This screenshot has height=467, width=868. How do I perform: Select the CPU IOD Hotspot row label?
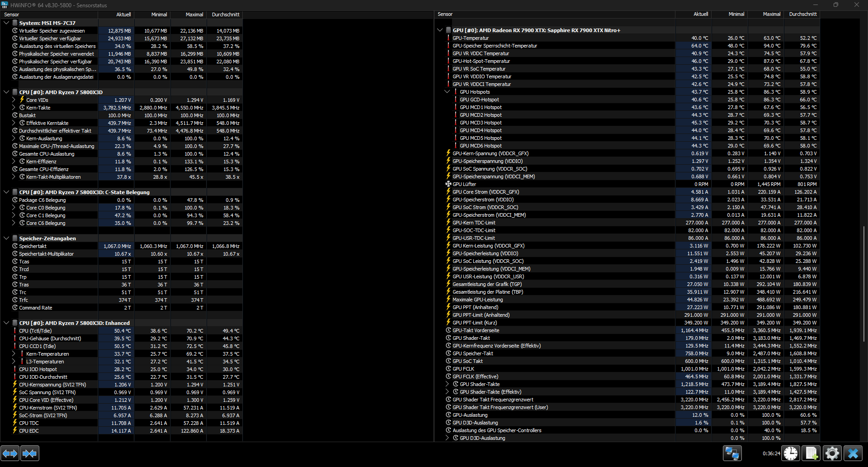tap(38, 369)
